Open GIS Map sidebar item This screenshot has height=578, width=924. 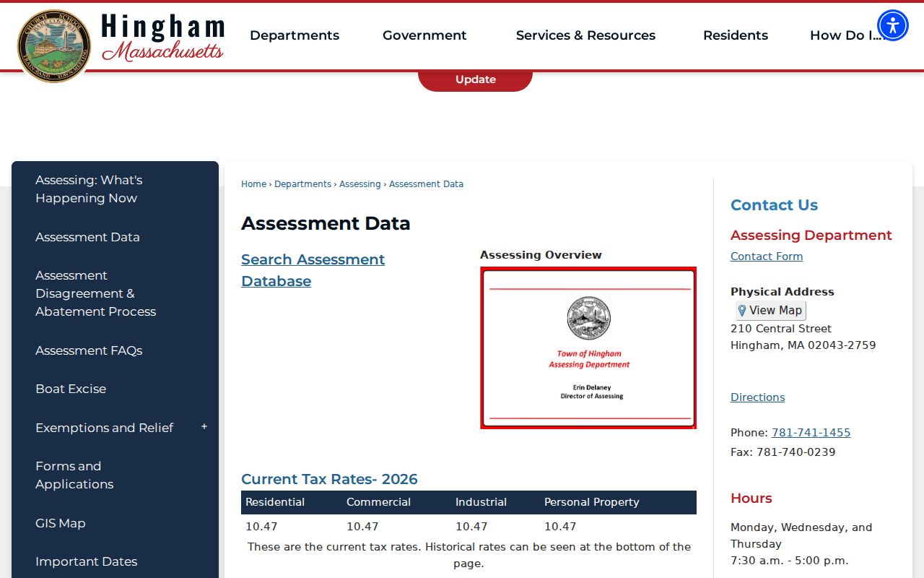tap(115, 523)
